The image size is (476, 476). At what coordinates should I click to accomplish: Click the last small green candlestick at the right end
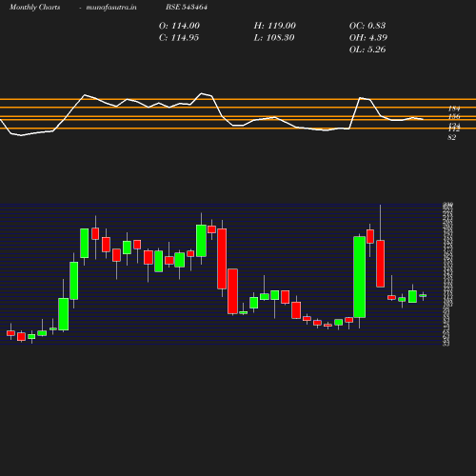click(x=423, y=295)
